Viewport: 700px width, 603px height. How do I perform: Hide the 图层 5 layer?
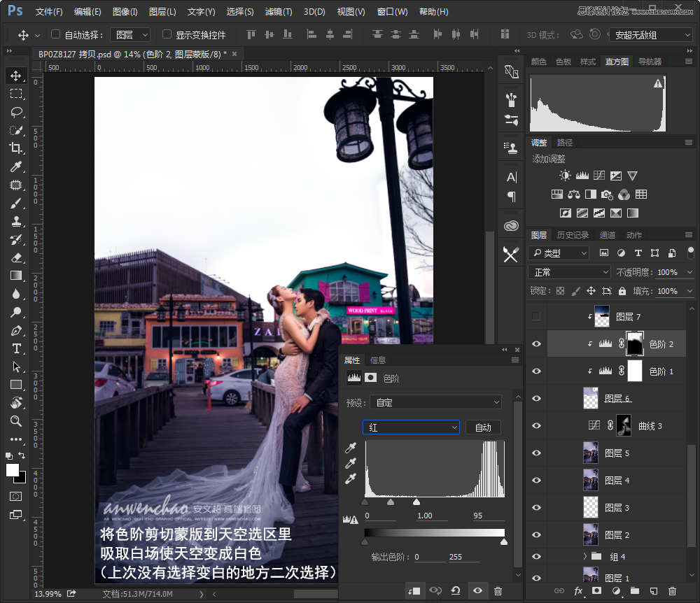537,453
